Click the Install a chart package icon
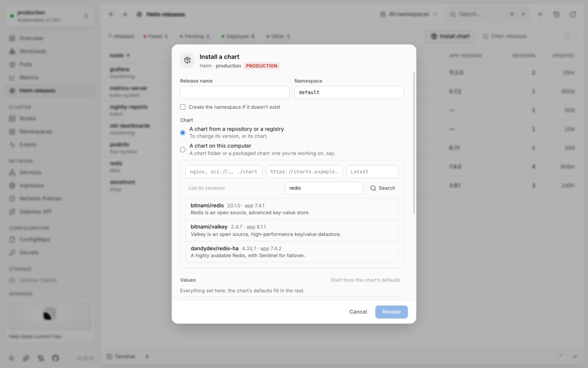This screenshot has height=368, width=588. click(x=187, y=60)
